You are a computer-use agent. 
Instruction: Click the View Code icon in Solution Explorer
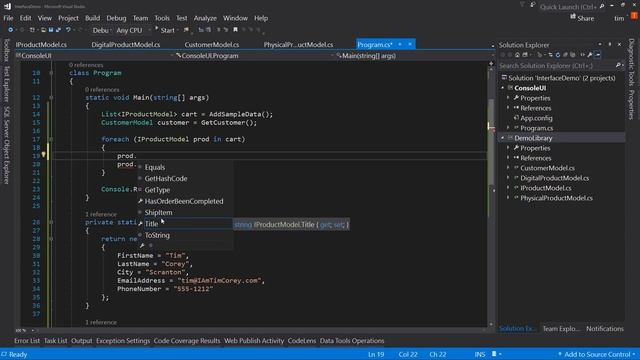583,55
